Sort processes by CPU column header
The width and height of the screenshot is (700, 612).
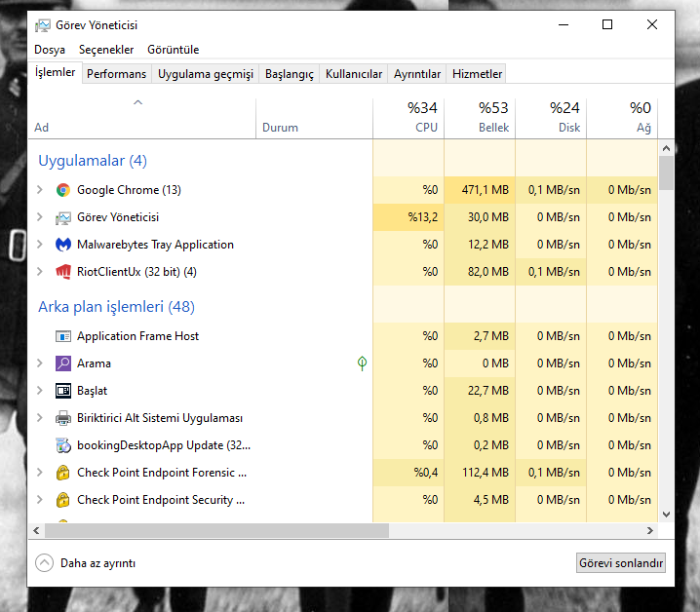(x=408, y=118)
